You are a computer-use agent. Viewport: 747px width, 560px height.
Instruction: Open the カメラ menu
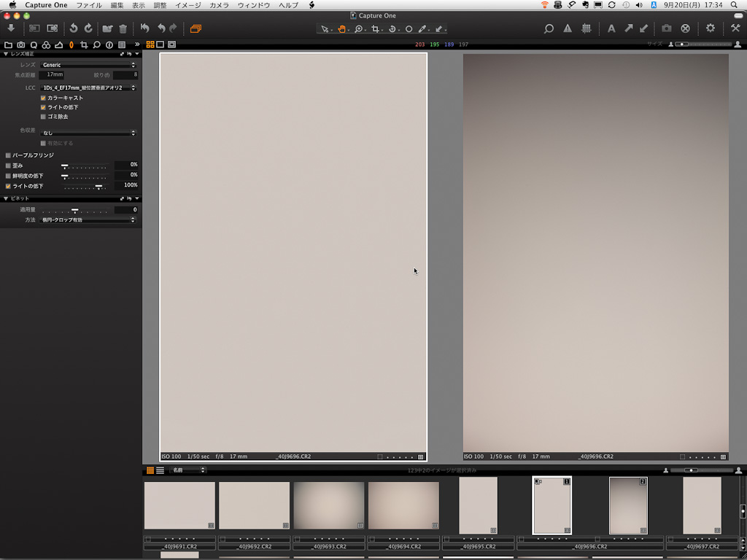point(219,5)
